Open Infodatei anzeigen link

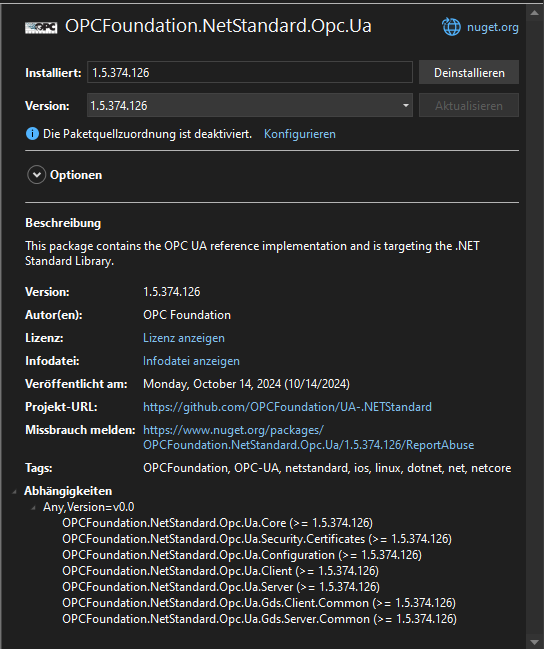191,361
